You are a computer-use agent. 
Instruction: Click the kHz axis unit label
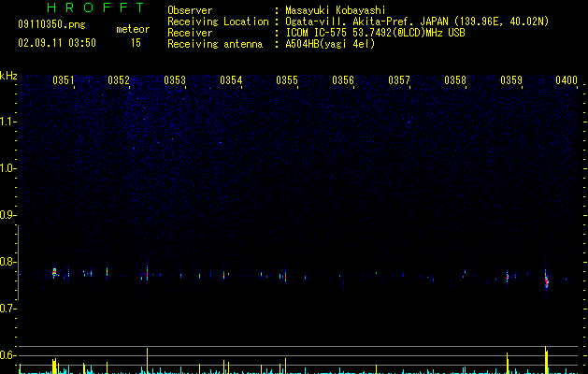coord(8,76)
